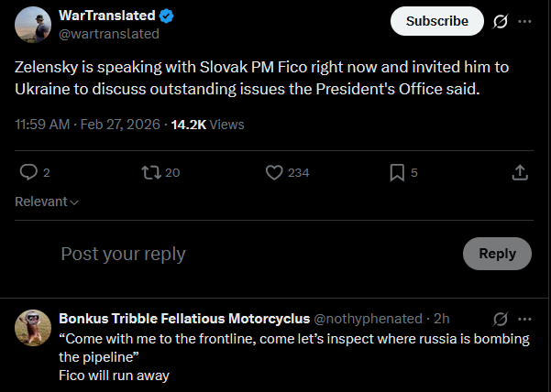
Task: Open the @wartranslated handle link
Action: coord(109,34)
